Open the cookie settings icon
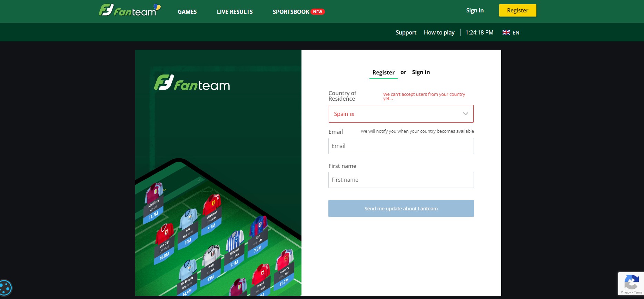This screenshot has height=299, width=644. pyautogui.click(x=5, y=288)
